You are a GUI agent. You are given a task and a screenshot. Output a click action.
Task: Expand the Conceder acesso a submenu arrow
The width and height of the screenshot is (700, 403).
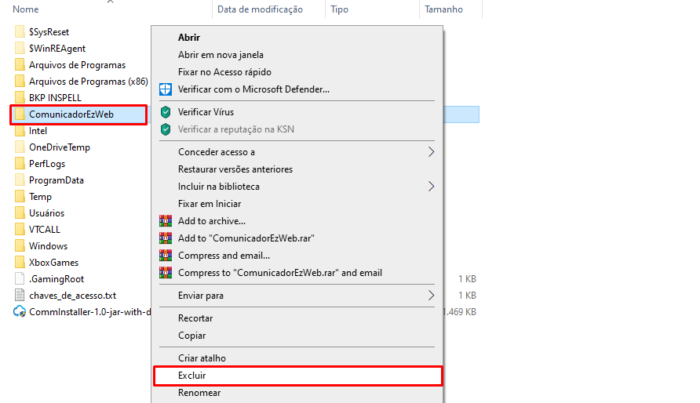(432, 152)
